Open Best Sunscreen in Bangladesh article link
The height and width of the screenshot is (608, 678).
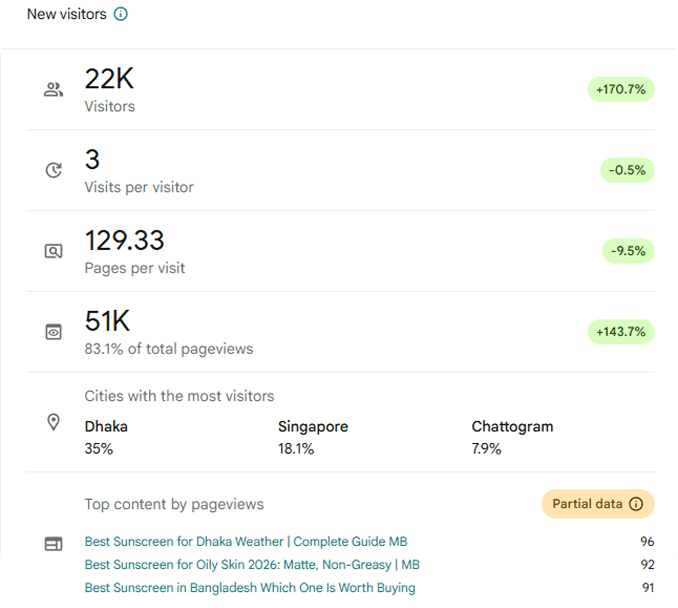tap(250, 588)
